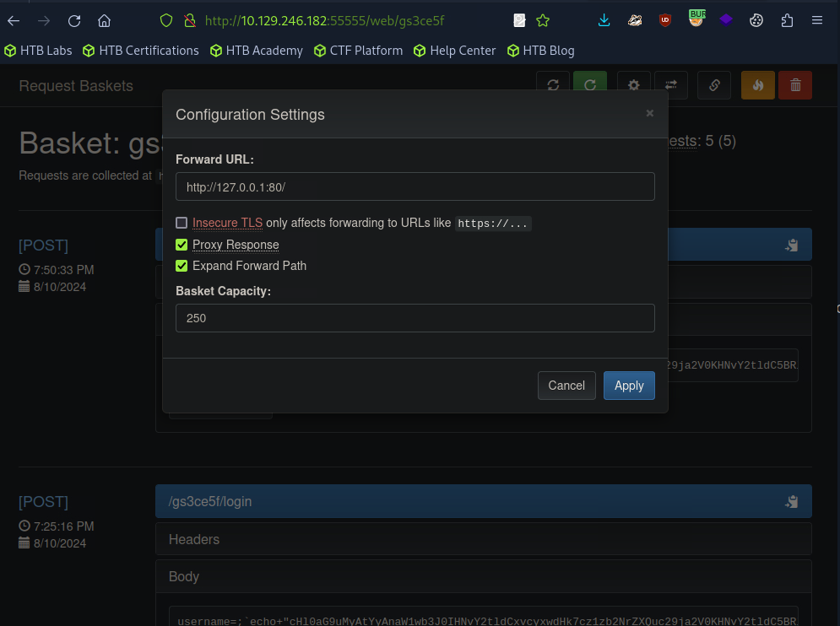Click the Cancel button
The height and width of the screenshot is (626, 840).
click(x=566, y=386)
